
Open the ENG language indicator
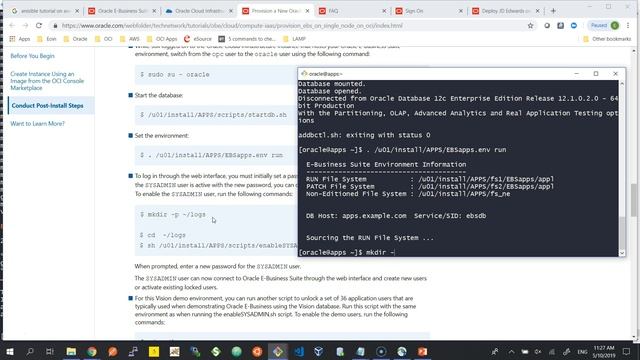pos(582,351)
